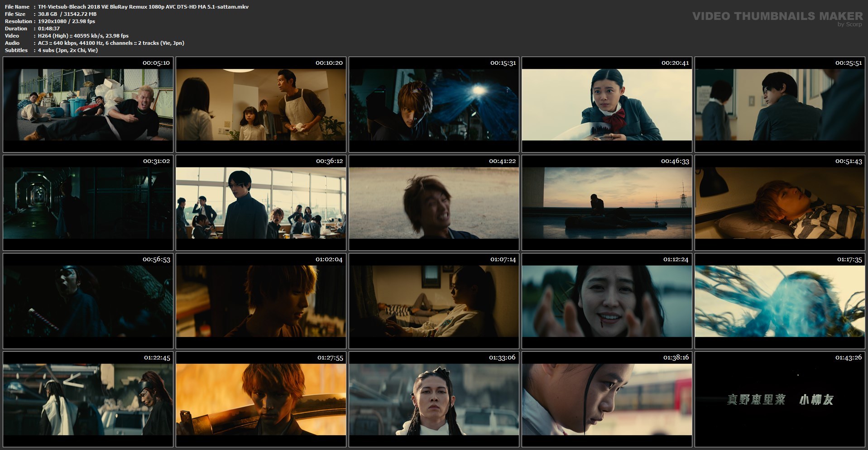Click the subtitles line 4 subs
The height and width of the screenshot is (450, 868).
tap(68, 50)
